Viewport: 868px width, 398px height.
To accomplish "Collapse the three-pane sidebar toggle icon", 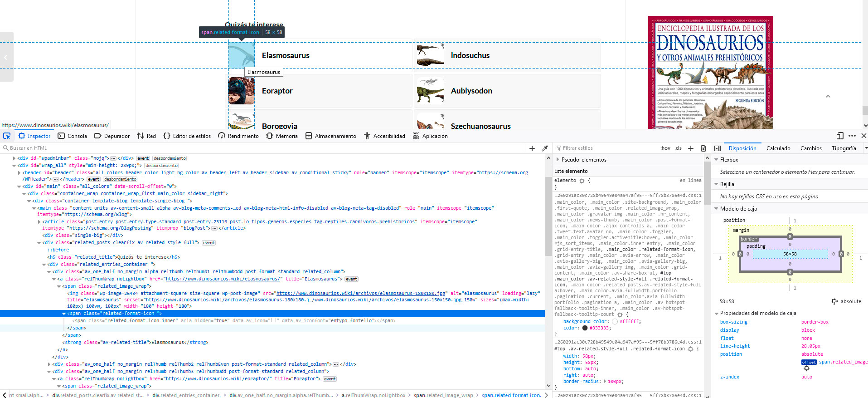I will coord(718,148).
